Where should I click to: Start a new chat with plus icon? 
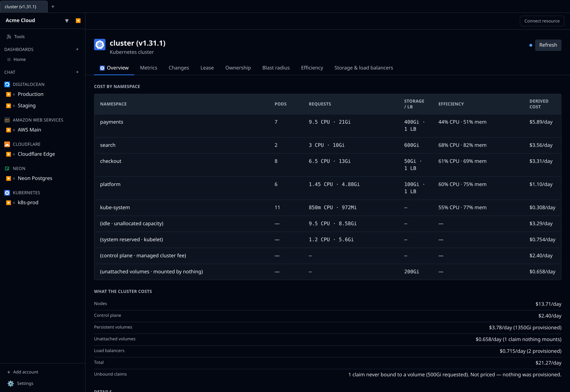(x=77, y=72)
